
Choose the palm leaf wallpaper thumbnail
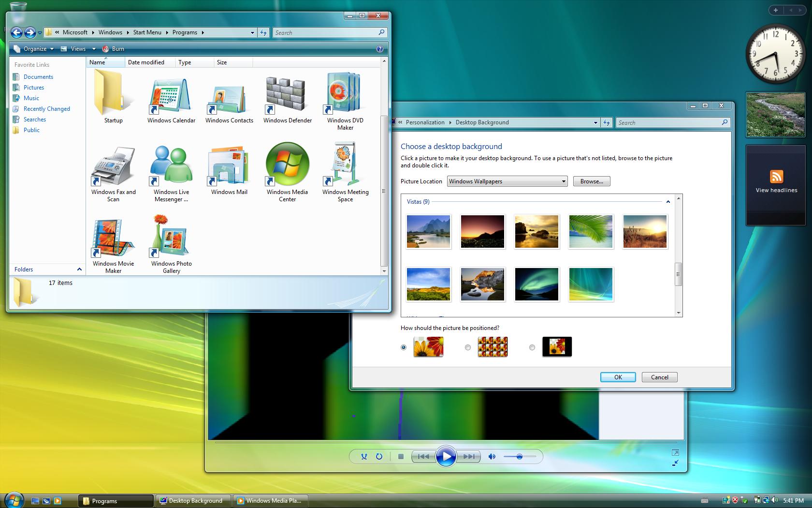[591, 231]
